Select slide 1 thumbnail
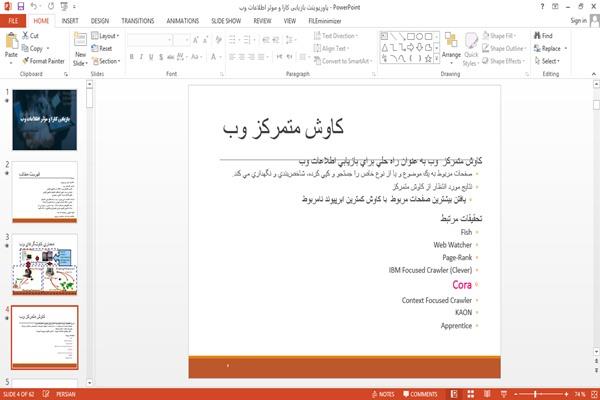This screenshot has height=400, width=600. click(x=44, y=120)
